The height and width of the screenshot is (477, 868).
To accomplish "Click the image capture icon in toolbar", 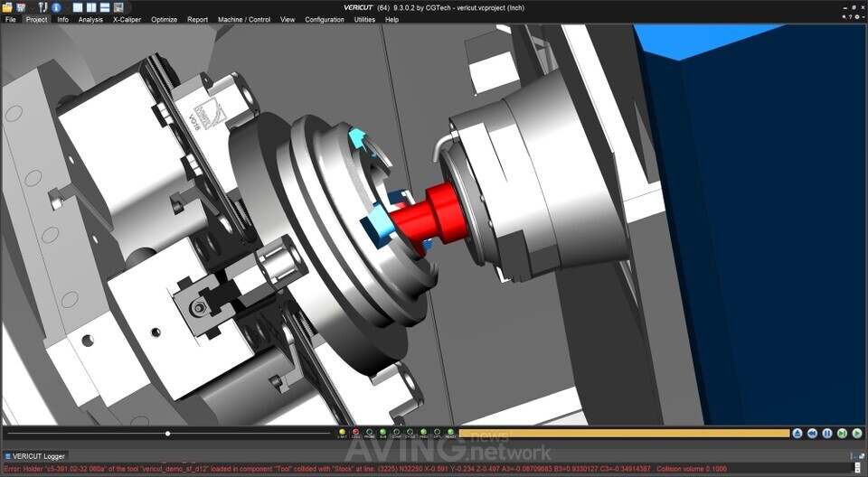I will pos(118,8).
